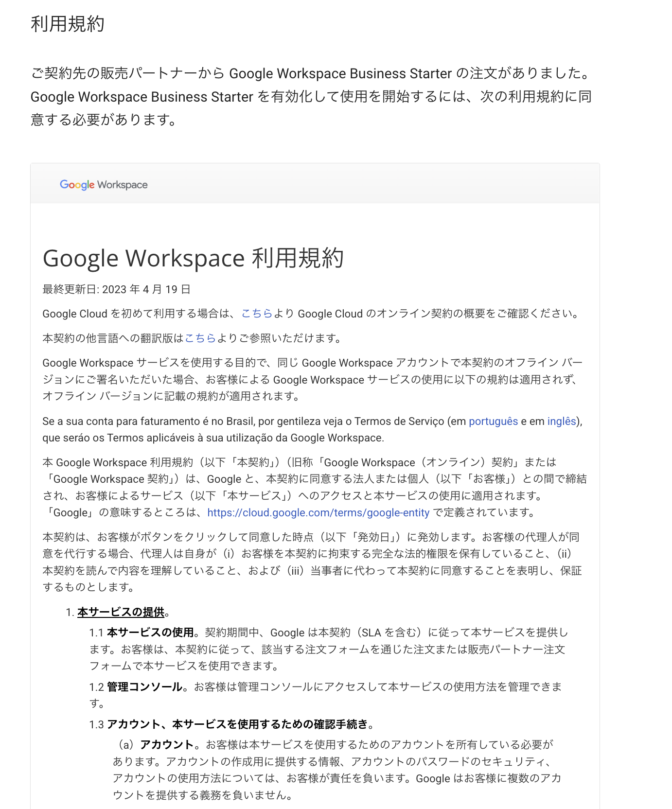The image size is (672, 809).
Task: Click the 1.1 本サービスの使用 clause heading
Action: click(141, 633)
